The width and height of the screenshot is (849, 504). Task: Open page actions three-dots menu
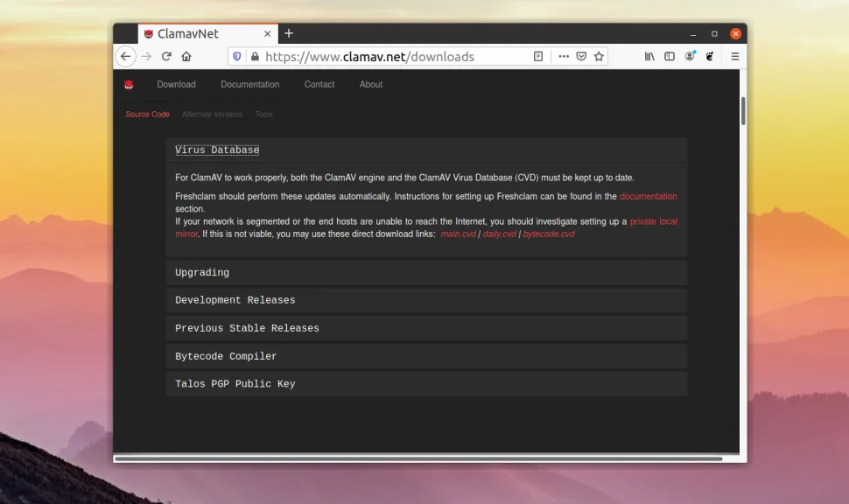(x=564, y=56)
